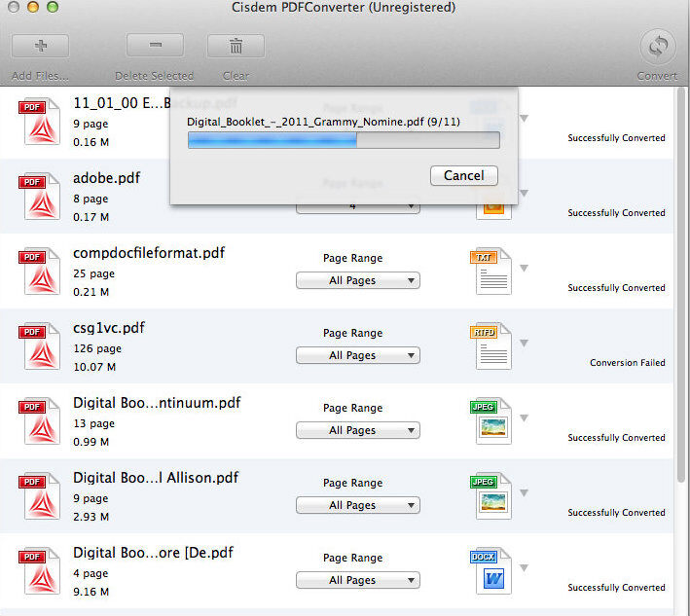Click the 2.93 M file size text
690x616 pixels.
91,517
